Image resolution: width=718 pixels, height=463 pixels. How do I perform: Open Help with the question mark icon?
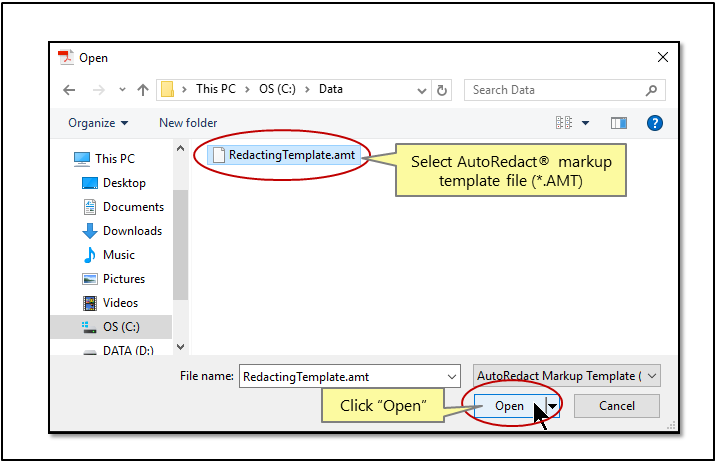click(x=655, y=123)
